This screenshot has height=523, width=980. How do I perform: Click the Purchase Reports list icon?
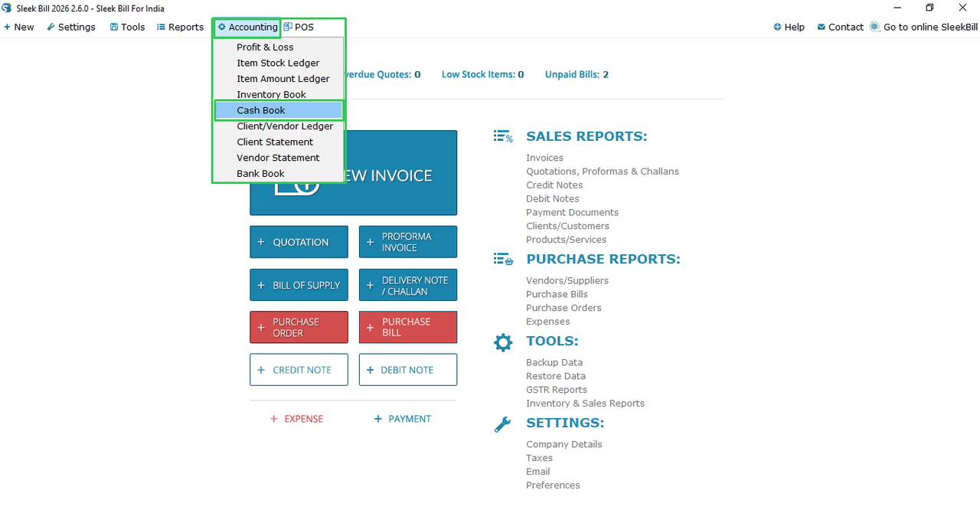pyautogui.click(x=503, y=260)
